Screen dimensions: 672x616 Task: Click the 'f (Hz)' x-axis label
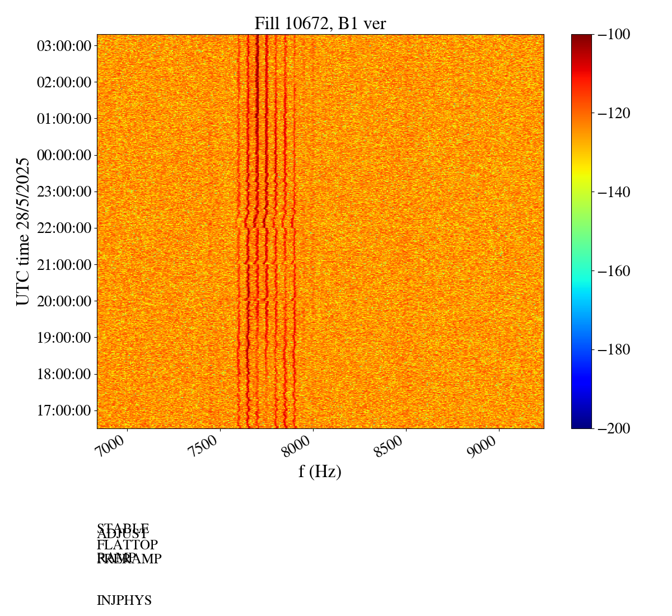tap(320, 472)
